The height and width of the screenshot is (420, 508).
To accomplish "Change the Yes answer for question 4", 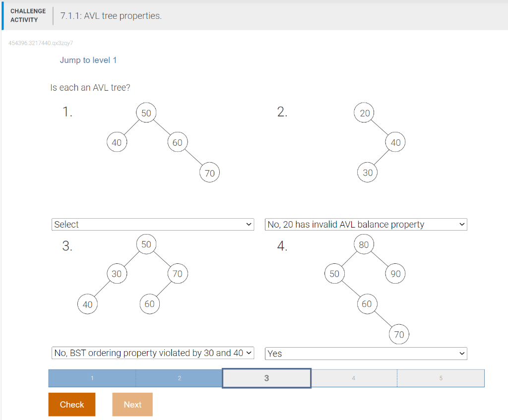I will [366, 353].
